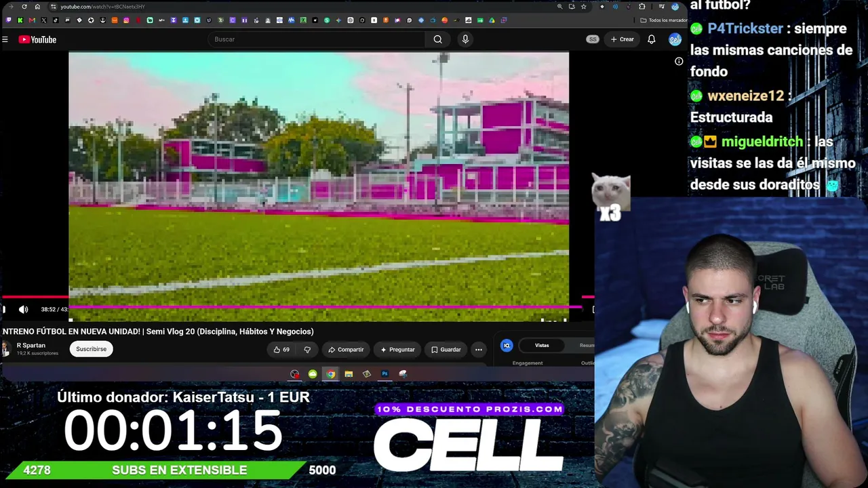Screen dimensions: 868x488
Task: Open the YouTube account avatar menu
Action: 675,39
